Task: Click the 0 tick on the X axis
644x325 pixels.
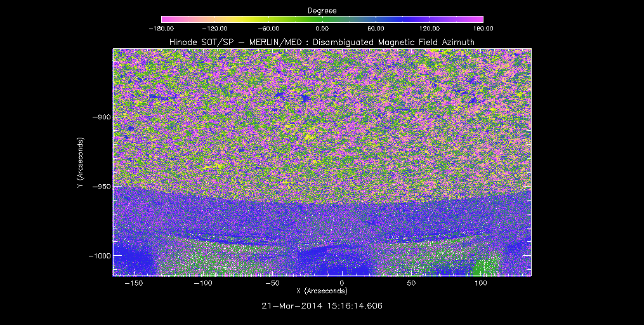Action: coord(341,282)
